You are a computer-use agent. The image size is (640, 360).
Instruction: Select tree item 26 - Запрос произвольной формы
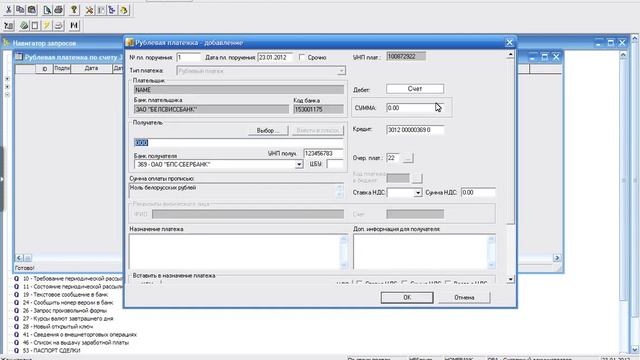64,311
